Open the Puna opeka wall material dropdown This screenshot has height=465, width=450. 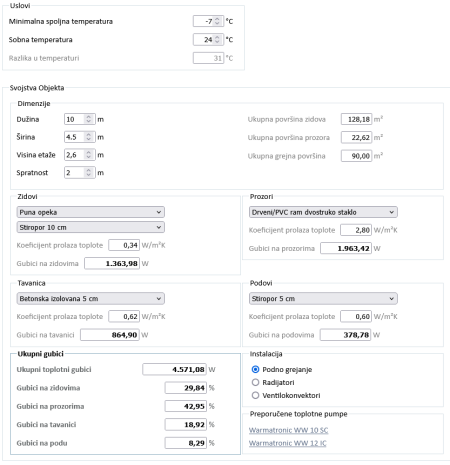tap(90, 212)
